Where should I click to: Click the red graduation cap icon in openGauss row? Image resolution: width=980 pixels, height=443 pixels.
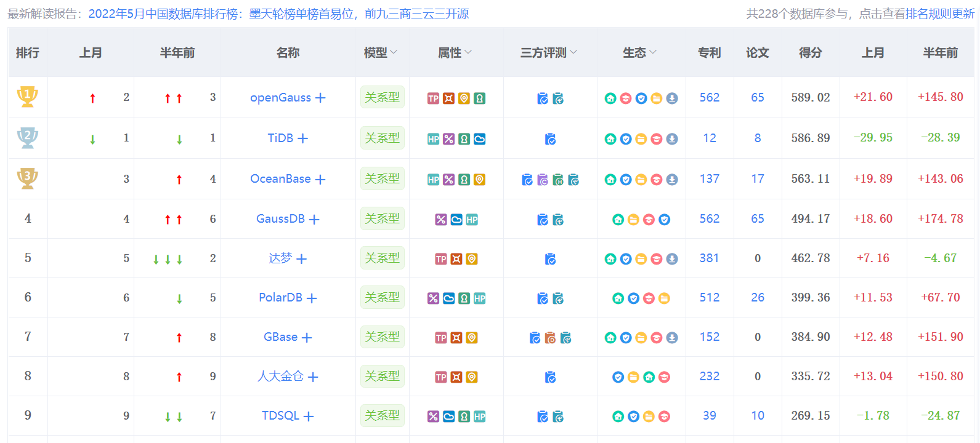click(x=626, y=98)
